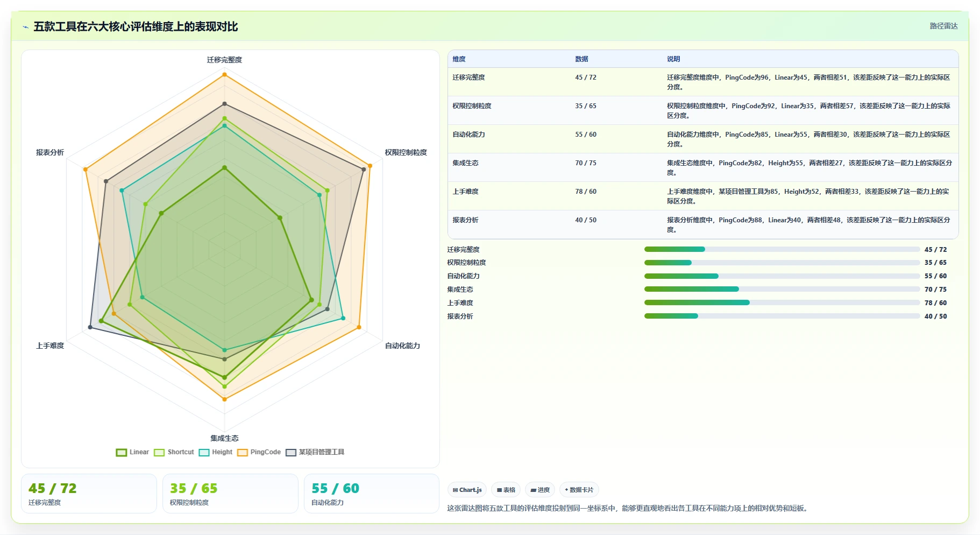
Task: Click the dark gray point on 上手难度 axis
Action: 90,327
